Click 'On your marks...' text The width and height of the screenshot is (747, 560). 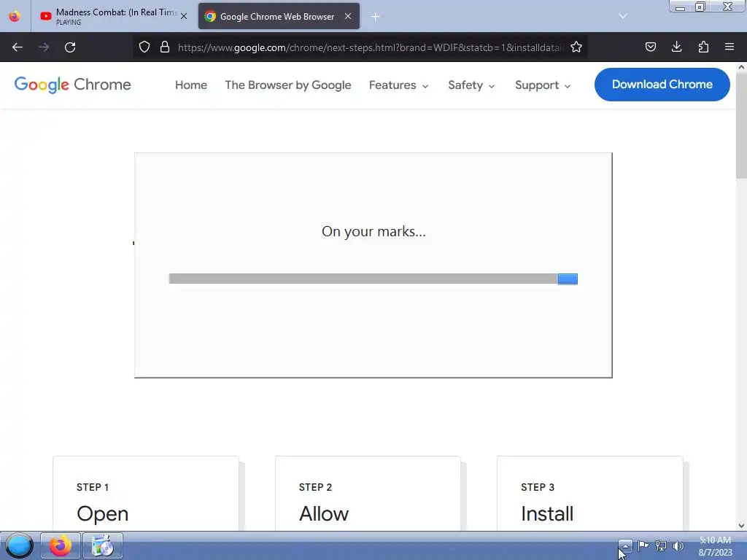[x=373, y=231]
